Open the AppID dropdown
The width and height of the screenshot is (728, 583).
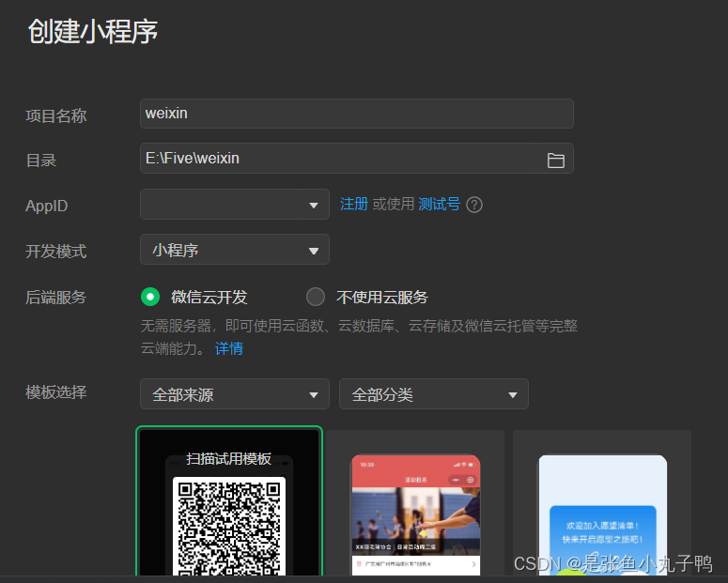pyautogui.click(x=235, y=205)
